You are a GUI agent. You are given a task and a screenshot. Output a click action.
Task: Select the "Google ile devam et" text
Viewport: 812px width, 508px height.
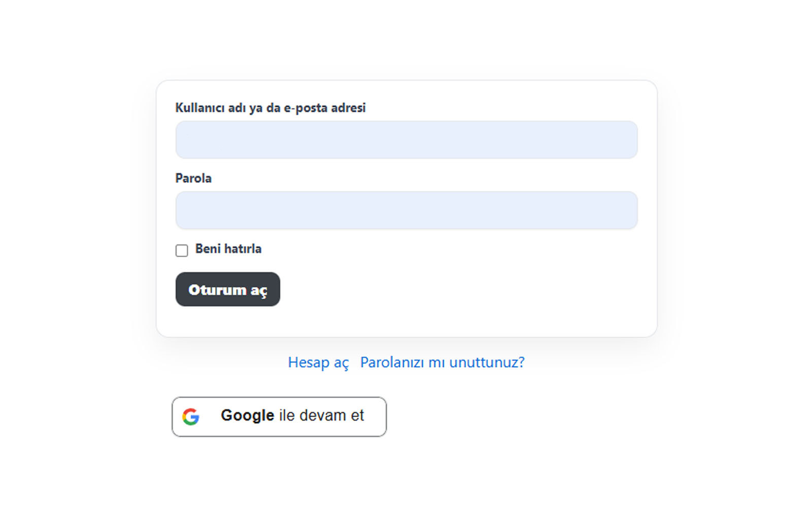click(x=292, y=416)
